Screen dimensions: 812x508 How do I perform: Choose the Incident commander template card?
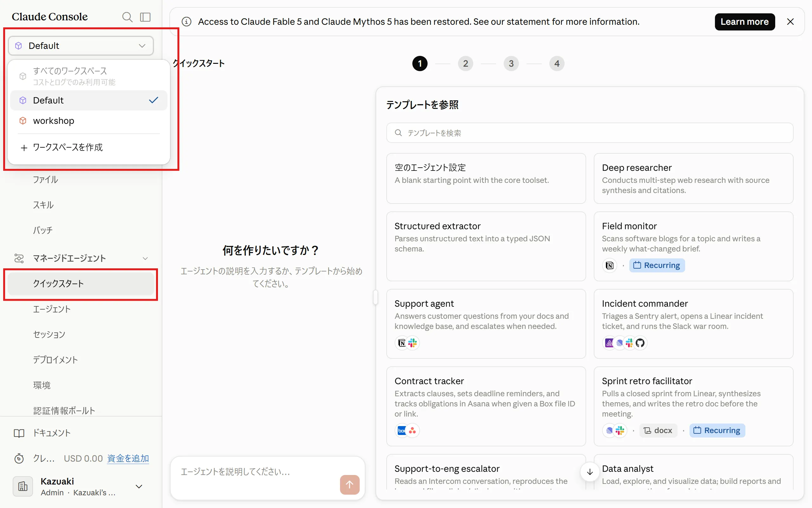[x=693, y=324]
